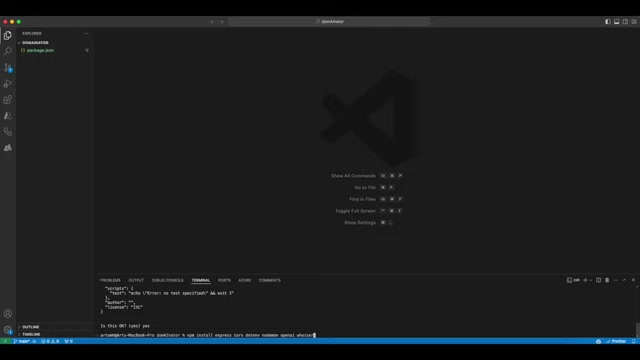This screenshot has width=640, height=360.
Task: Switch to the COMMENTS panel tab
Action: 269,280
